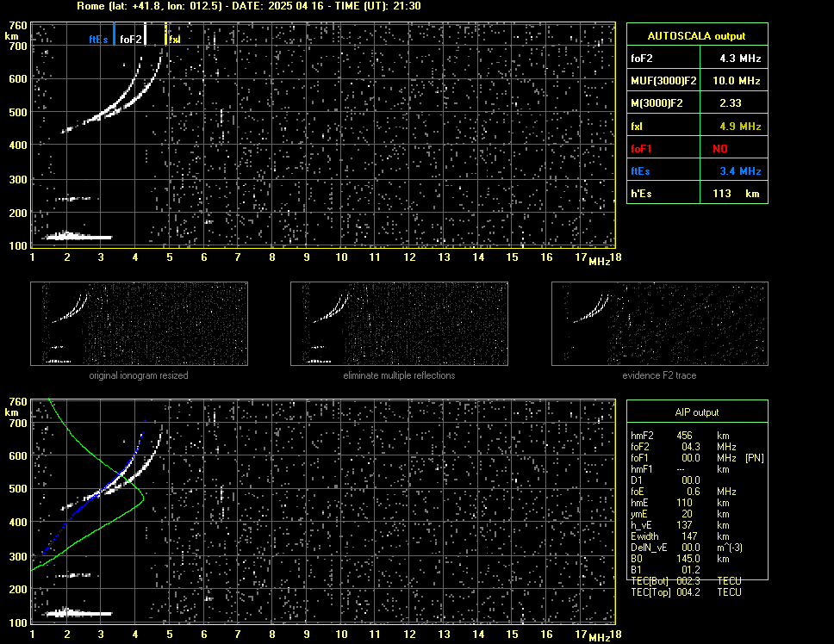Click the 'eliminate multiple reflections' caption
The height and width of the screenshot is (644, 834).
(399, 375)
